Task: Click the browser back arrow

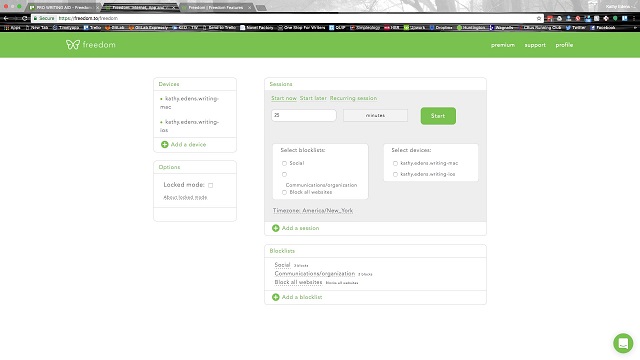Action: point(6,18)
